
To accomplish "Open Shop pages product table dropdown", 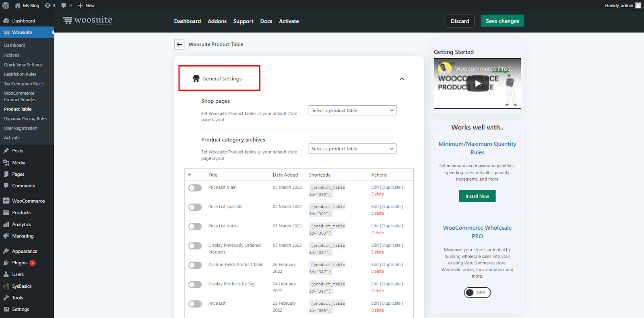I will [353, 110].
